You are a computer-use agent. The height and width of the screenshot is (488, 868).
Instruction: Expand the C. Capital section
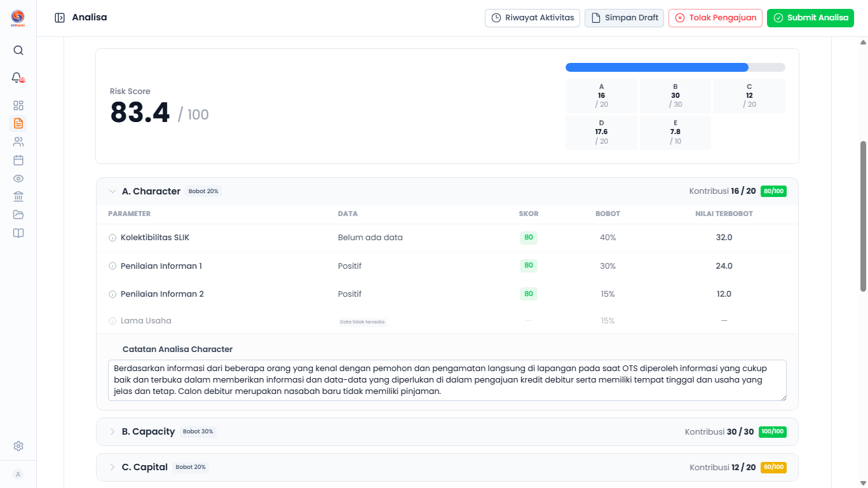tap(112, 467)
